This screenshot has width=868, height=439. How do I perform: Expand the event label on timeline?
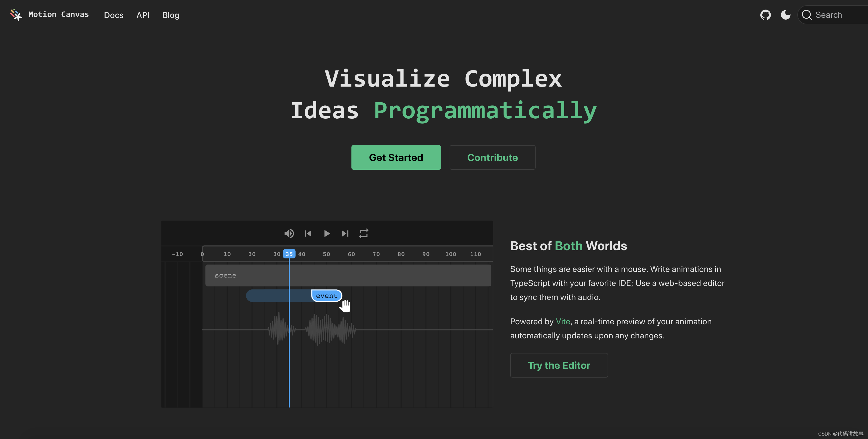tap(326, 295)
